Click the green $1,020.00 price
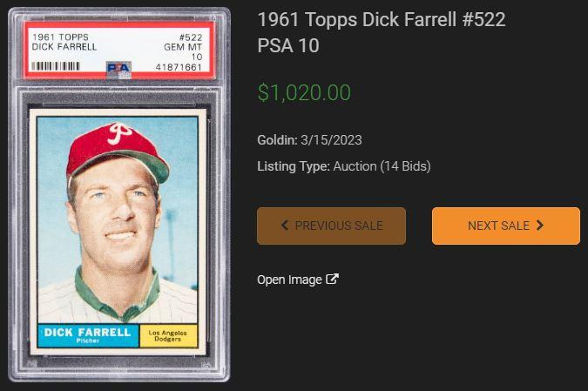This screenshot has height=391, width=588. pos(304,92)
